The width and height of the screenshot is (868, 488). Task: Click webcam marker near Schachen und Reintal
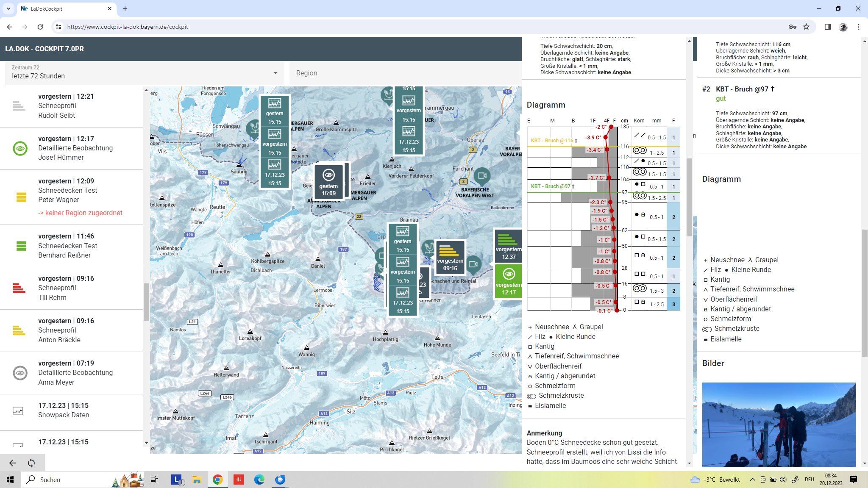click(473, 264)
